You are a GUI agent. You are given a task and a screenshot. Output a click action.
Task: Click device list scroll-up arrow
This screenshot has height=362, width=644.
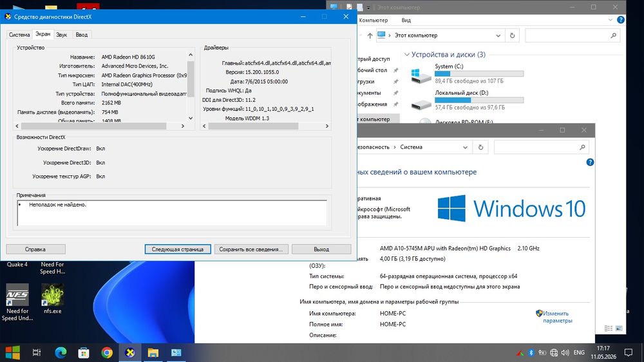tap(191, 55)
